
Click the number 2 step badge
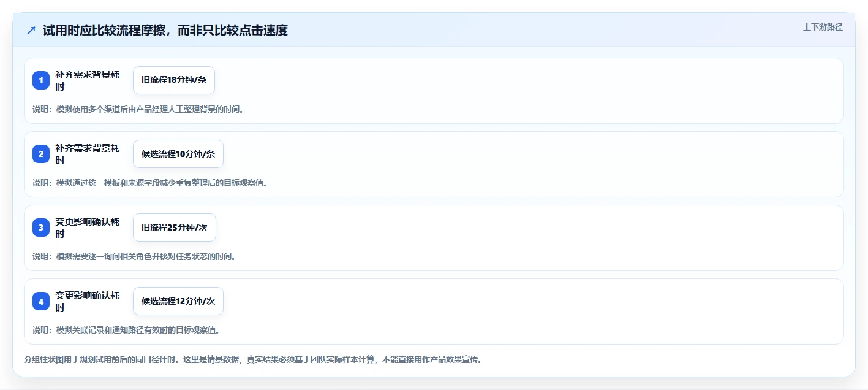pos(41,154)
